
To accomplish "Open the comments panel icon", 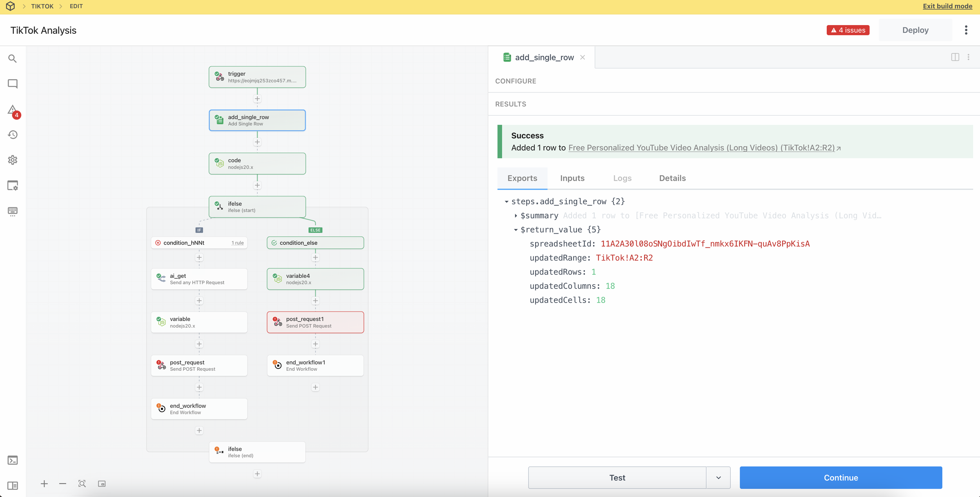I will pyautogui.click(x=13, y=84).
